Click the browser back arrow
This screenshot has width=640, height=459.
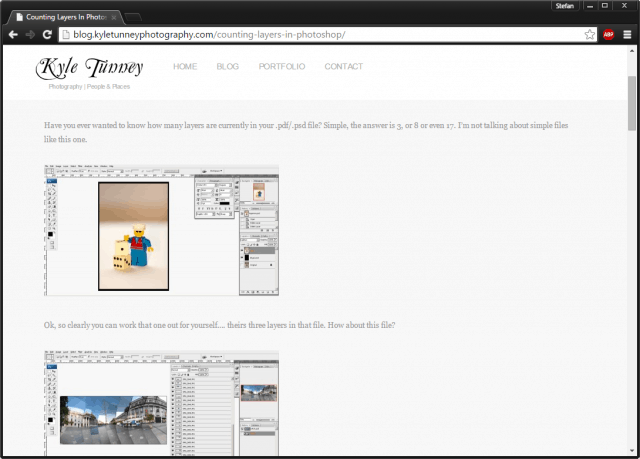pyautogui.click(x=13, y=35)
